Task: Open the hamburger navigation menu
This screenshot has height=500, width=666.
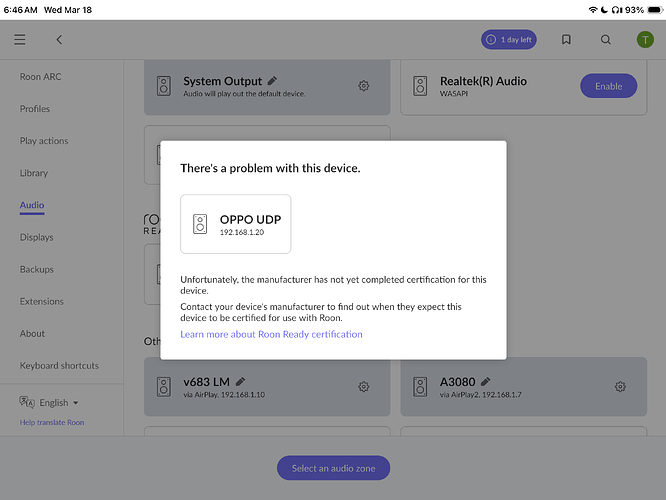Action: pos(20,40)
